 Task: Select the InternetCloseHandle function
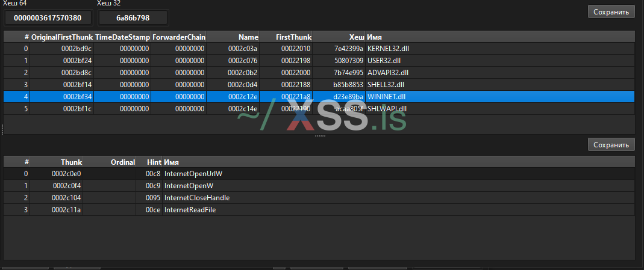pos(319,198)
